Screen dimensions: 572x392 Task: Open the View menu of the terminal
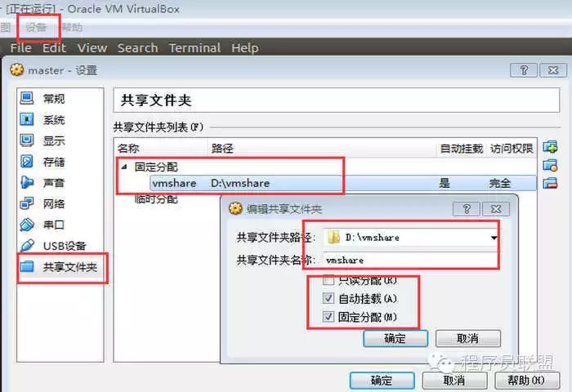(x=92, y=47)
